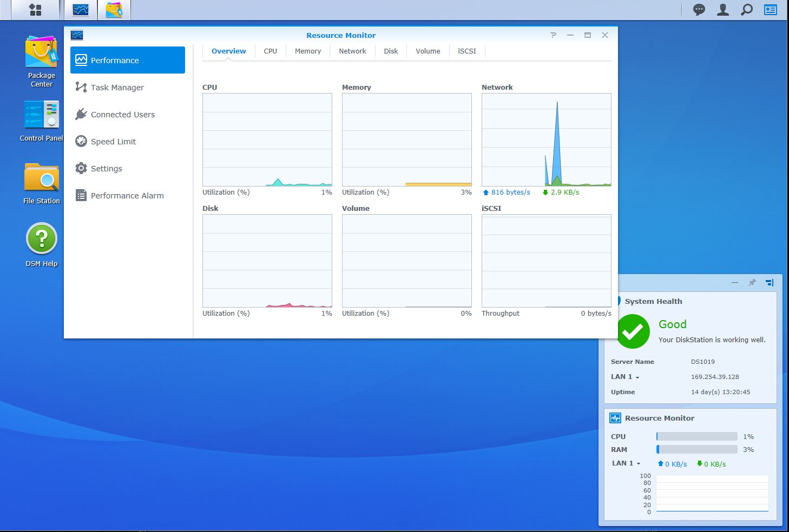Viewport: 789px width, 532px height.
Task: Pin the widget panel with pushpin icon
Action: pos(752,283)
